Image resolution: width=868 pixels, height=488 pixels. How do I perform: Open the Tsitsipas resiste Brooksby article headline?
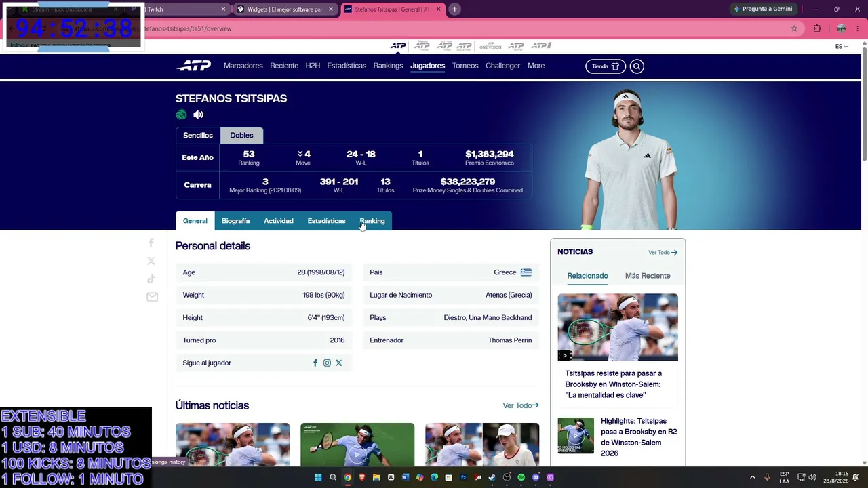(x=614, y=384)
